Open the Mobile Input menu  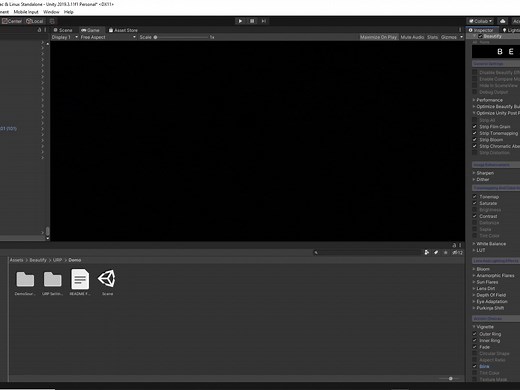pos(26,12)
